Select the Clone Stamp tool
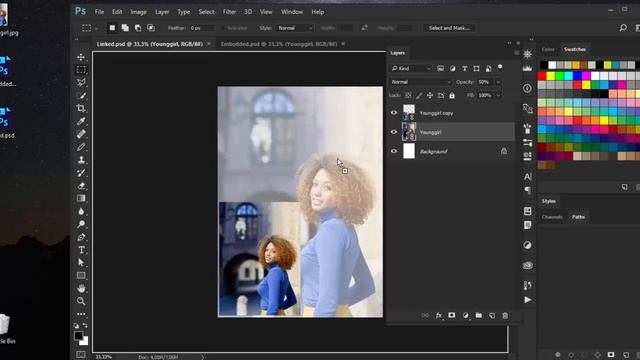The height and width of the screenshot is (360, 640). (81, 160)
